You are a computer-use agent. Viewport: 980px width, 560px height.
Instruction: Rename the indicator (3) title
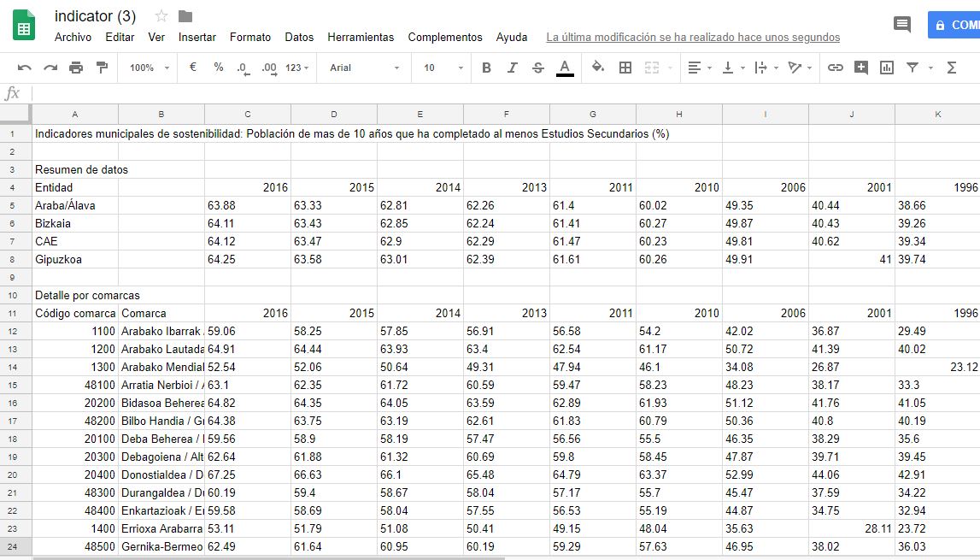(x=95, y=16)
